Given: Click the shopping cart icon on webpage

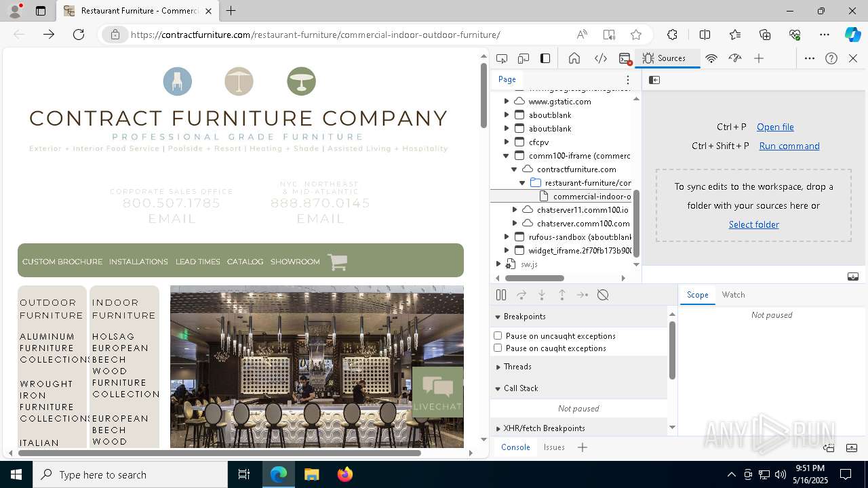Looking at the screenshot, I should tap(337, 262).
